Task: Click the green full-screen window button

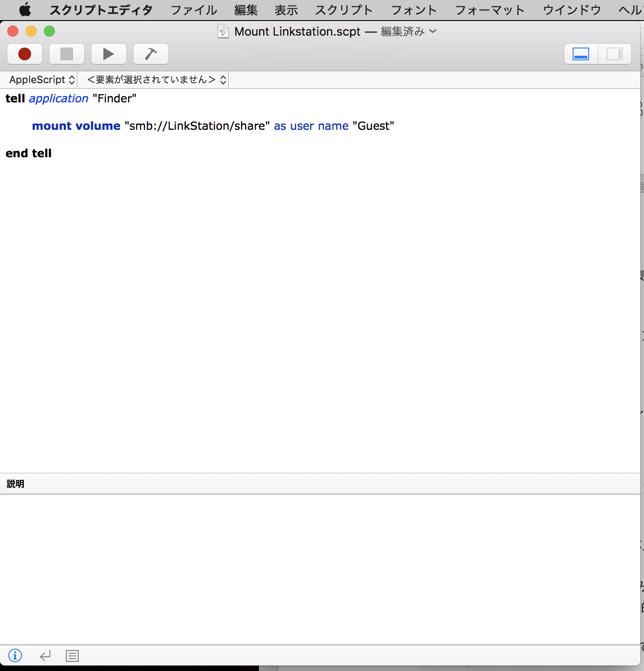Action: click(x=49, y=31)
